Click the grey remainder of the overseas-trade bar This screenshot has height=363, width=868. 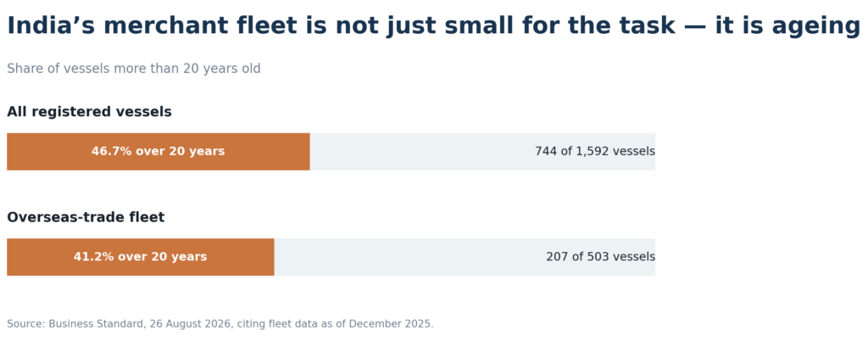point(465,257)
